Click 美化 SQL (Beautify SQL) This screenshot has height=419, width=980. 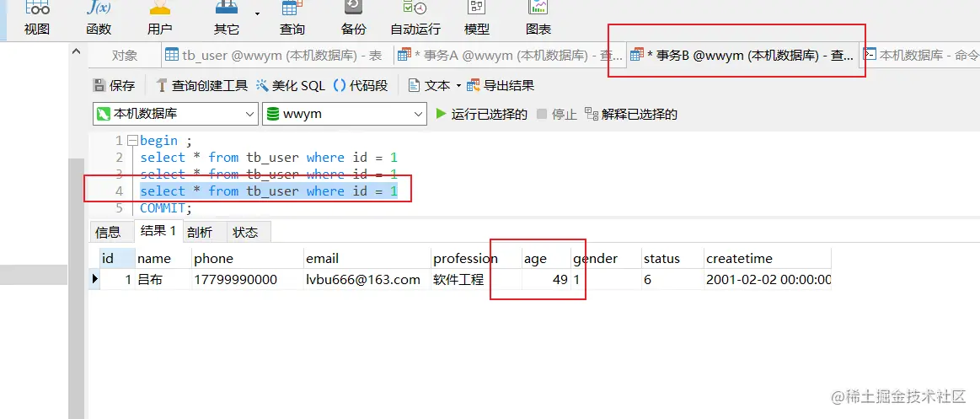291,86
